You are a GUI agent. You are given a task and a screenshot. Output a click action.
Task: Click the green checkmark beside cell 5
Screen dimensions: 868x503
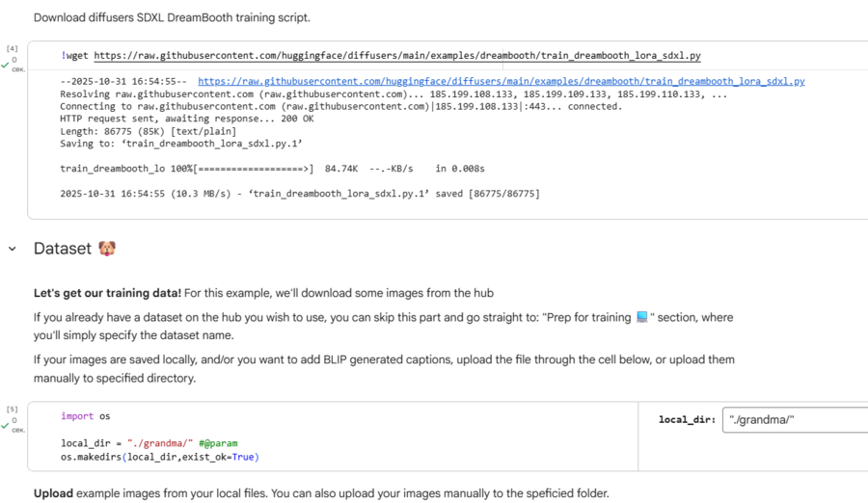5,425
